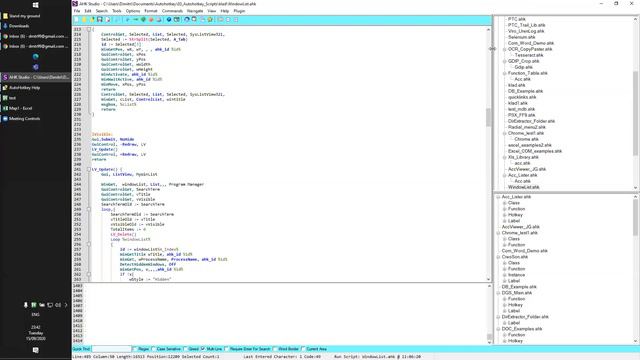640x360 pixels.
Task: Collapse OCR_CopyPaster.ahk node in file tree
Action: coord(505,49)
